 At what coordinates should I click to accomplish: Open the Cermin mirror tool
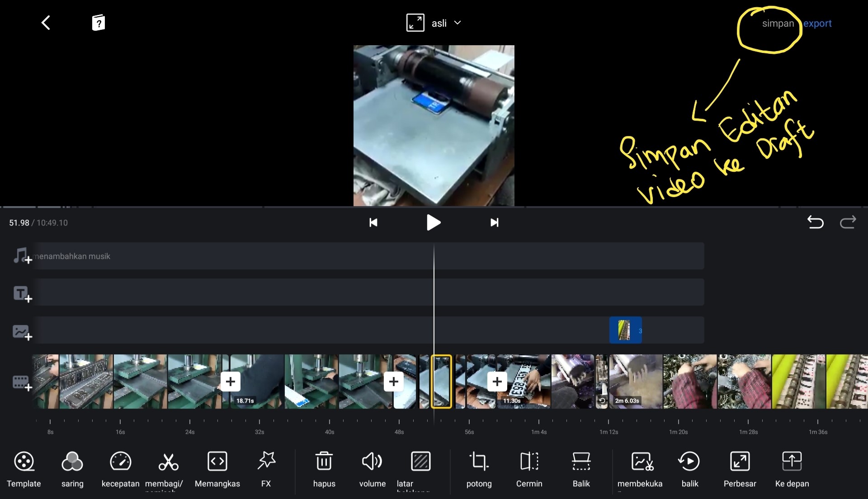click(529, 468)
